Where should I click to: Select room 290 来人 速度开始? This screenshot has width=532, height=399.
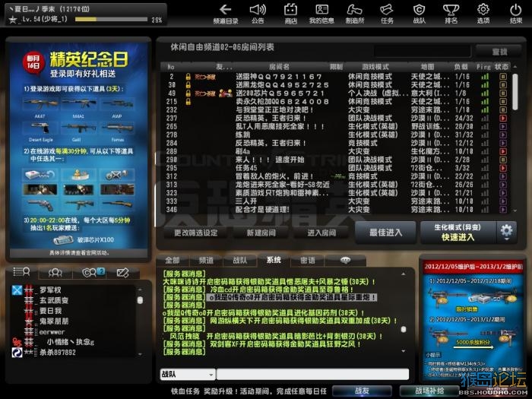(334, 160)
